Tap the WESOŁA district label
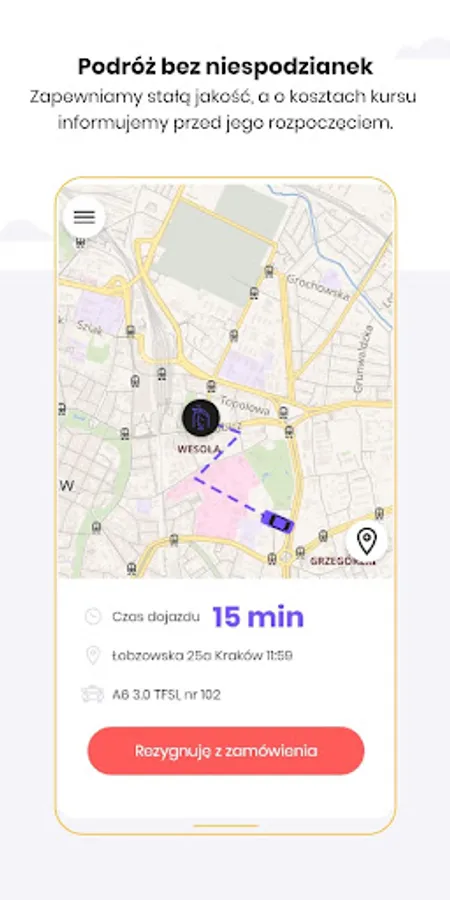This screenshot has width=450, height=900. [x=199, y=449]
